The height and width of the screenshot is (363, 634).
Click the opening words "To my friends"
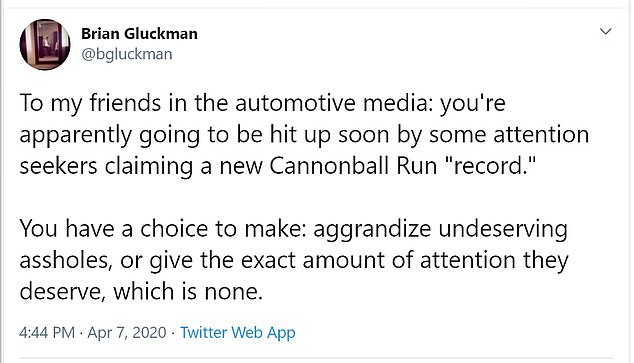point(91,104)
